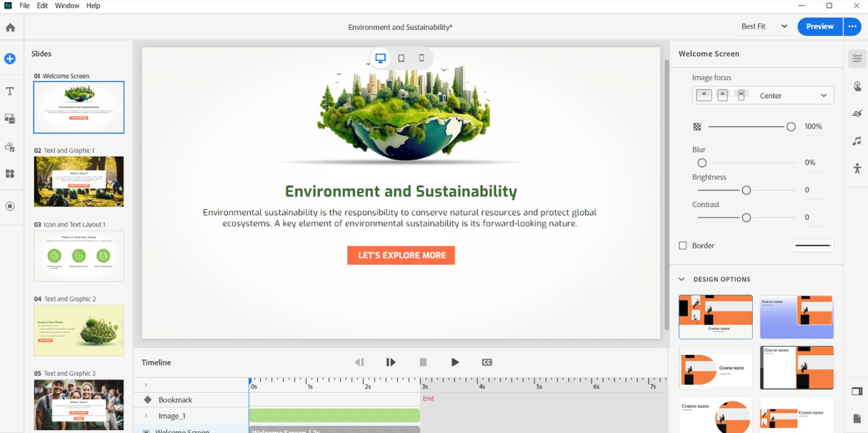Collapse Design Options section

point(682,279)
